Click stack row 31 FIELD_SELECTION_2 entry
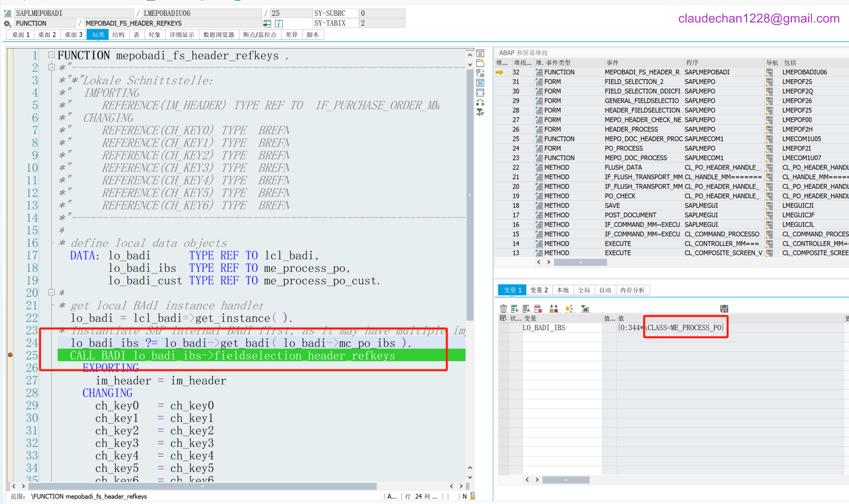This screenshot has height=504, width=849. [634, 82]
